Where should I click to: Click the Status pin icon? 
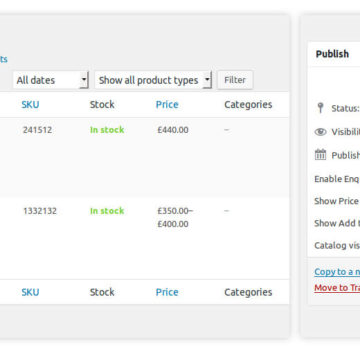pyautogui.click(x=320, y=108)
